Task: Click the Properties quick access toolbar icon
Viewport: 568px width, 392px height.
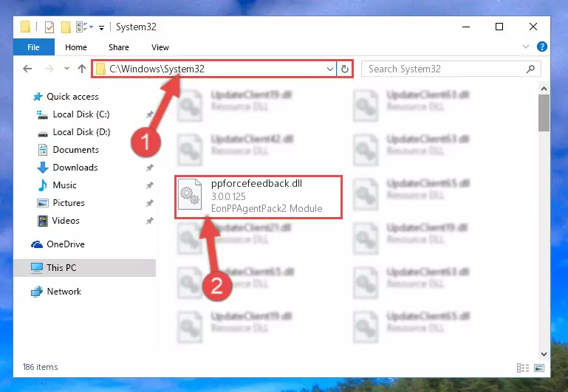Action: 49,27
